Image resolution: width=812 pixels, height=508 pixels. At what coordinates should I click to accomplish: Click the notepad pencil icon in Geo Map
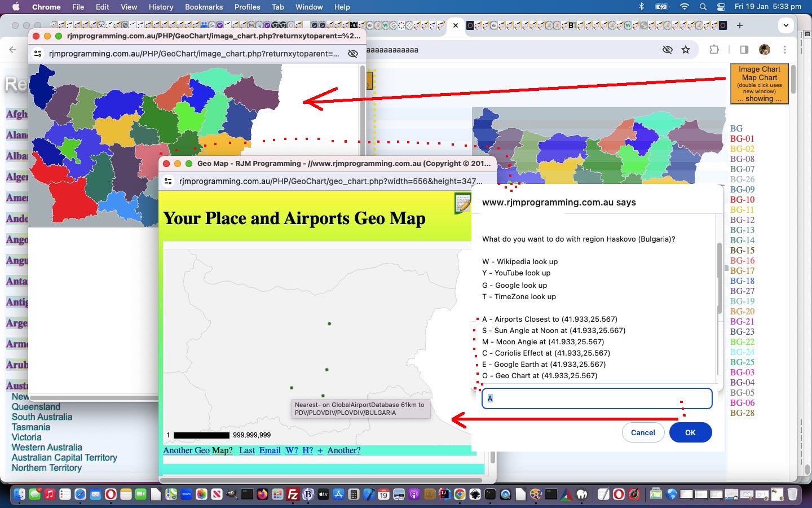click(x=462, y=203)
